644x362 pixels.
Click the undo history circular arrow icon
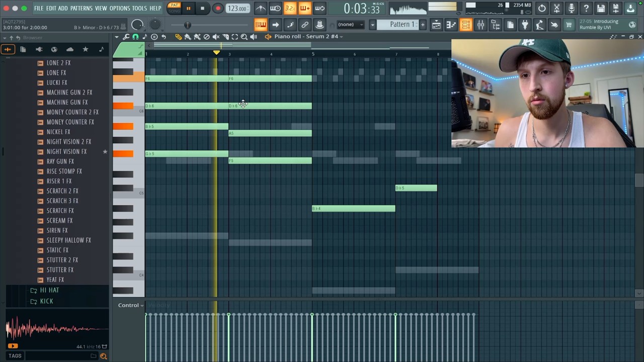pyautogui.click(x=542, y=8)
